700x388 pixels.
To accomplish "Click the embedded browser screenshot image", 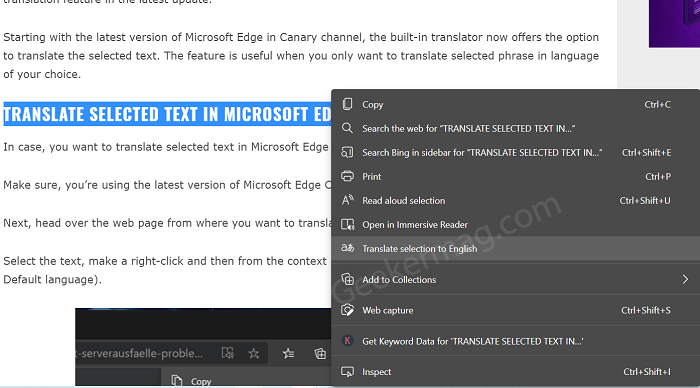I will [203, 347].
